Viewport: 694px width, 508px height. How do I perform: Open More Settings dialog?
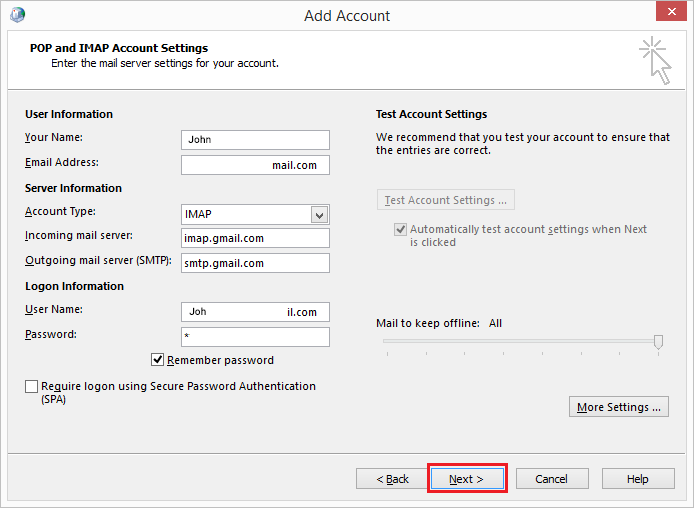(x=619, y=407)
